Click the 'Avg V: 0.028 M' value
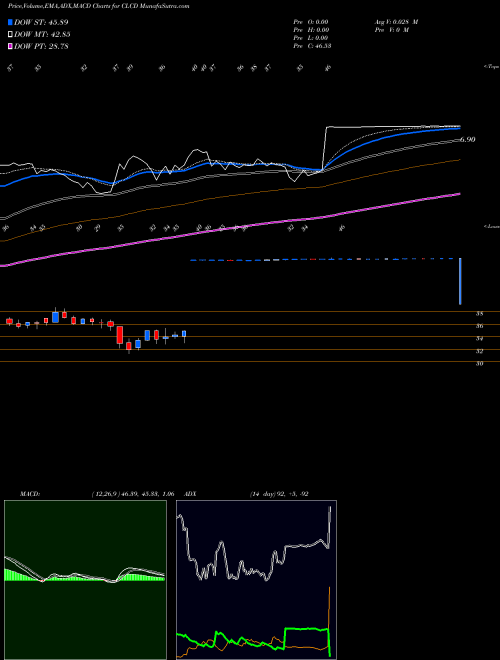The image size is (500, 660). point(396,22)
